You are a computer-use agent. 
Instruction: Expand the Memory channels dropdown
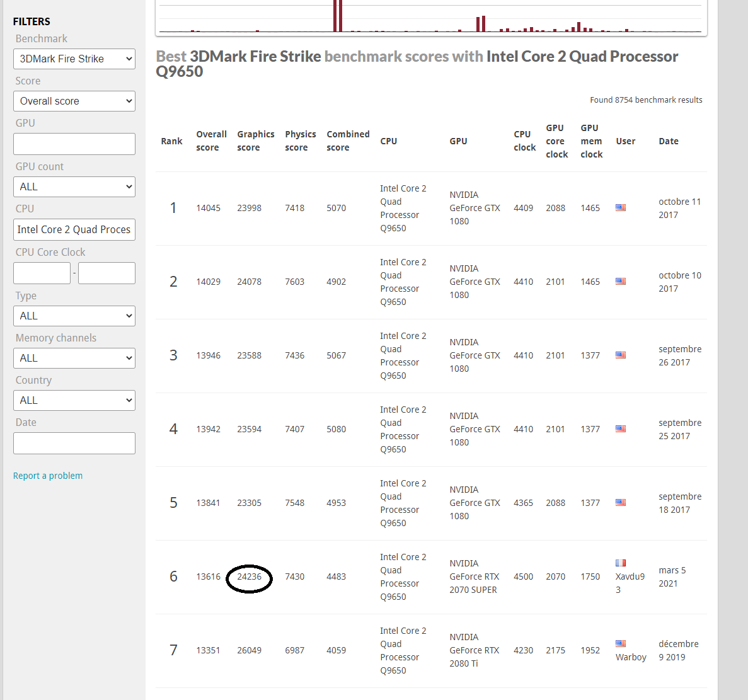(74, 358)
